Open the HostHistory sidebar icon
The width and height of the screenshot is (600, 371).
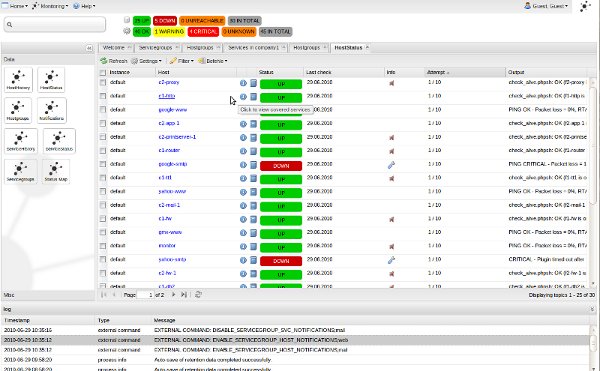pos(18,80)
